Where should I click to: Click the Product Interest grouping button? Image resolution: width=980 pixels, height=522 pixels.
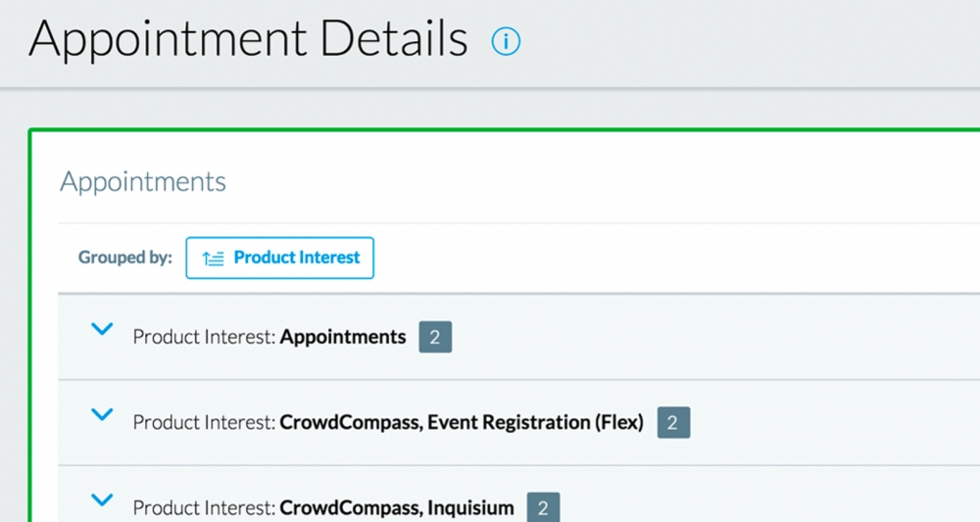coord(279,258)
